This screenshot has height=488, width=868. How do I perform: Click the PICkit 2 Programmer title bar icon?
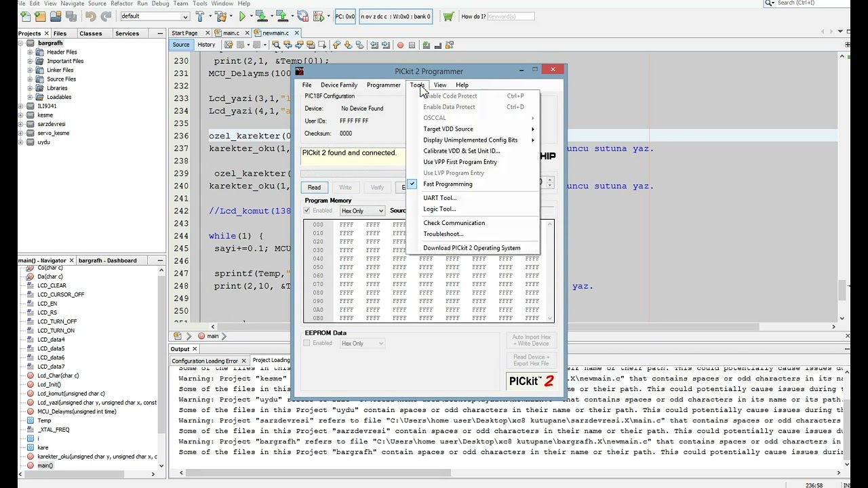pyautogui.click(x=300, y=70)
